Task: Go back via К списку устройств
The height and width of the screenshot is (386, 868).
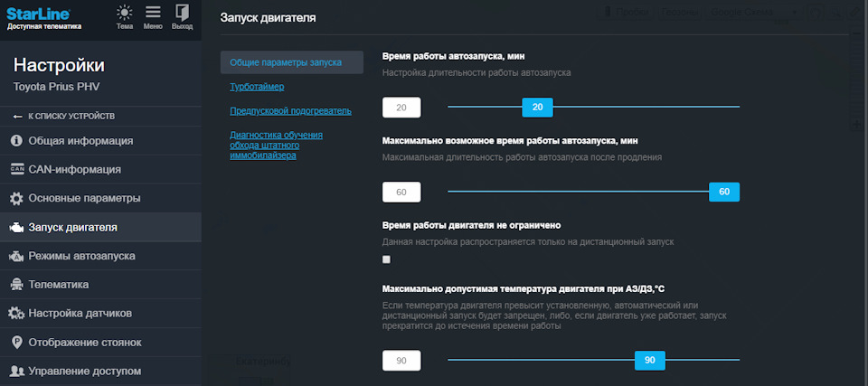Action: (x=63, y=117)
